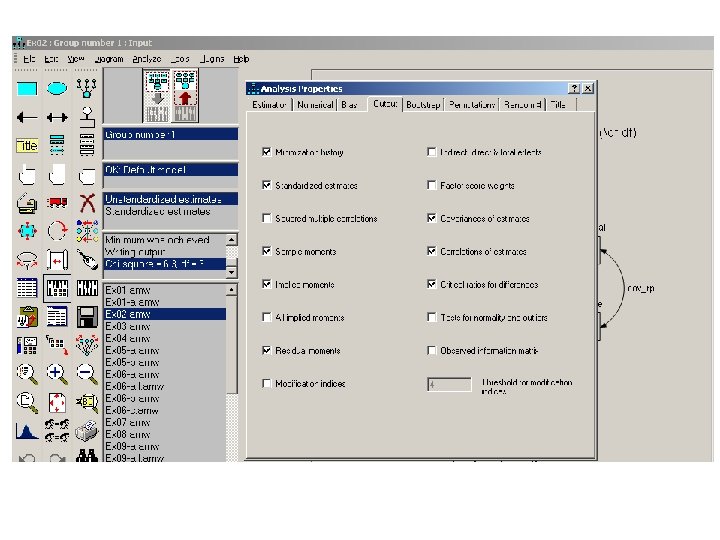Toggle Sample moments checkbox
Viewport: 720px width, 540px height.
coord(266,251)
